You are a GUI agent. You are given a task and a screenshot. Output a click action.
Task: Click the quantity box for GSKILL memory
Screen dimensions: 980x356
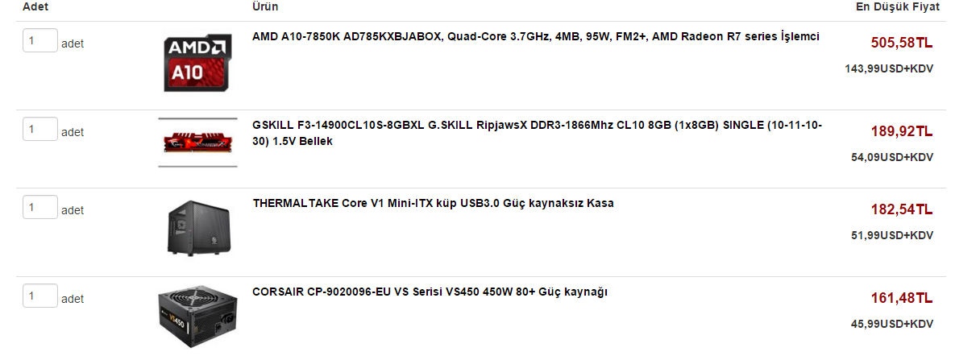tap(40, 130)
